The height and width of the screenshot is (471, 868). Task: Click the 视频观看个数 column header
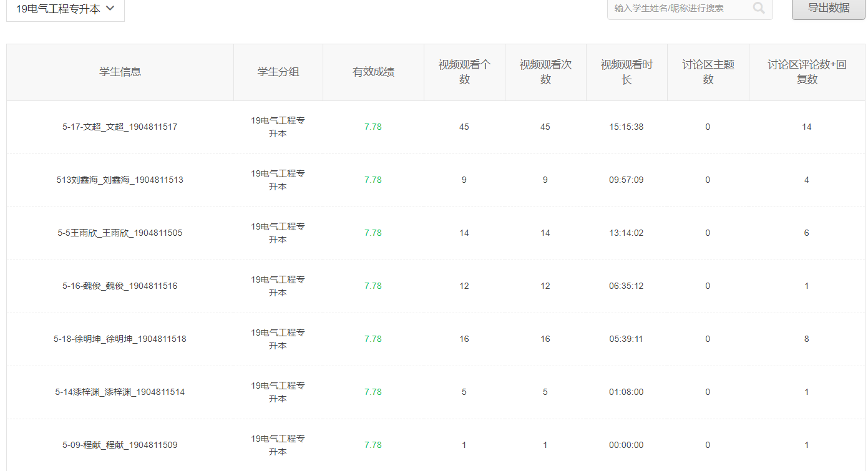tap(464, 72)
